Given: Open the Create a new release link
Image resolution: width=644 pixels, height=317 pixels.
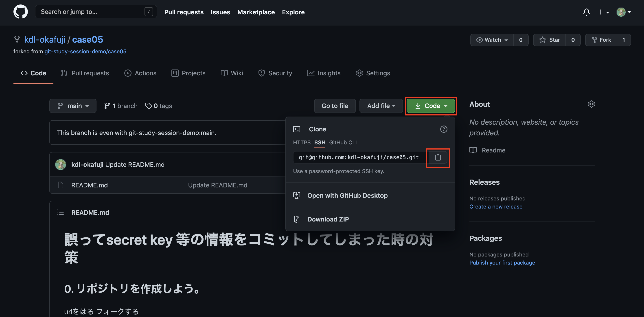Looking at the screenshot, I should (x=496, y=206).
